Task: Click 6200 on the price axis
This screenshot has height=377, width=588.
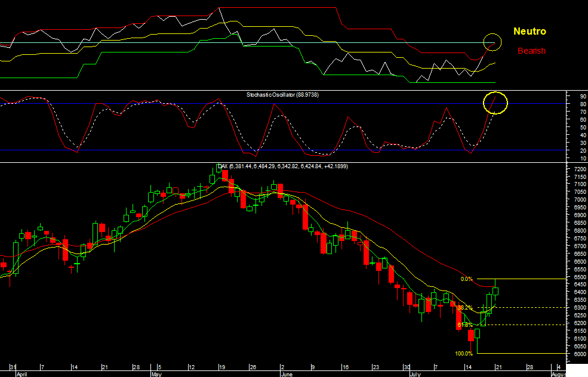Action: tap(580, 323)
